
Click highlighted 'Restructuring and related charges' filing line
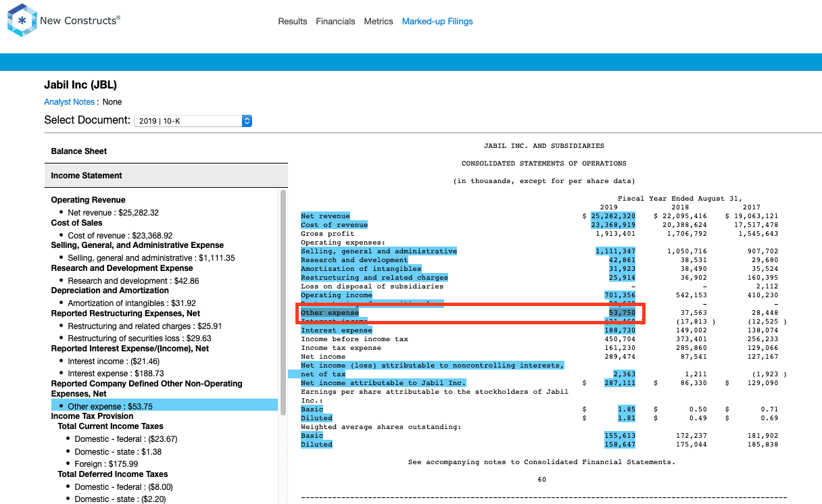pyautogui.click(x=374, y=278)
